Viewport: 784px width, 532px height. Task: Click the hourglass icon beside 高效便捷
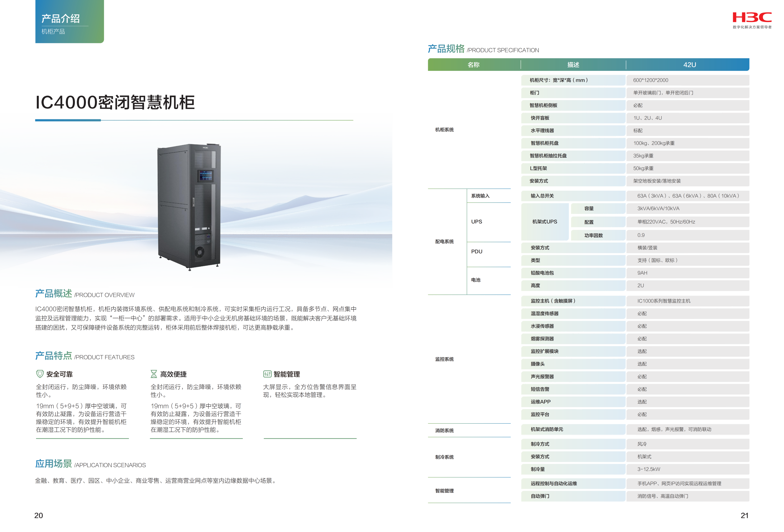154,374
